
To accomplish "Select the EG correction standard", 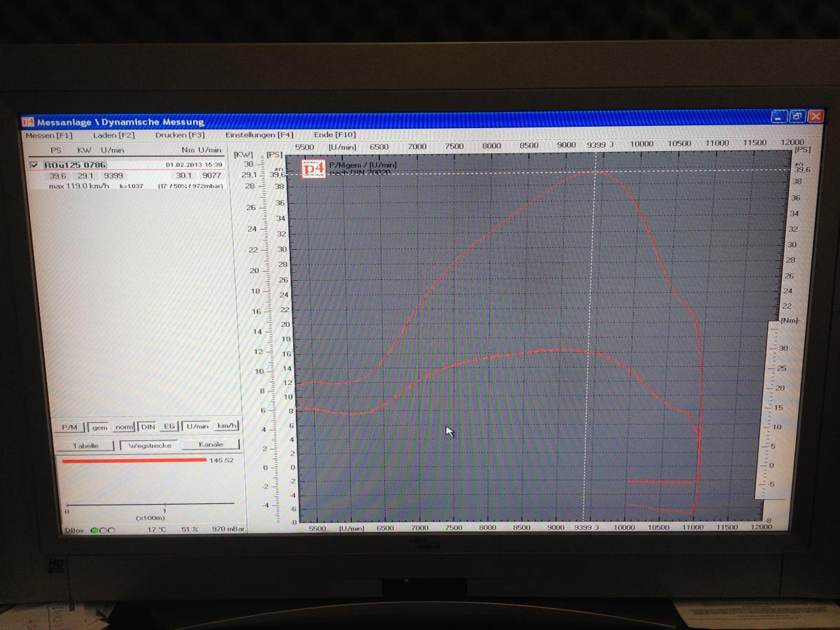I will pyautogui.click(x=169, y=426).
